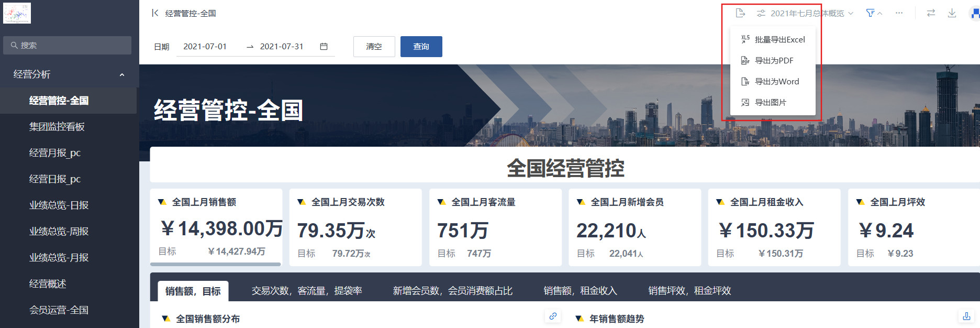Select 批量导出Excel from the export menu

pyautogui.click(x=779, y=40)
